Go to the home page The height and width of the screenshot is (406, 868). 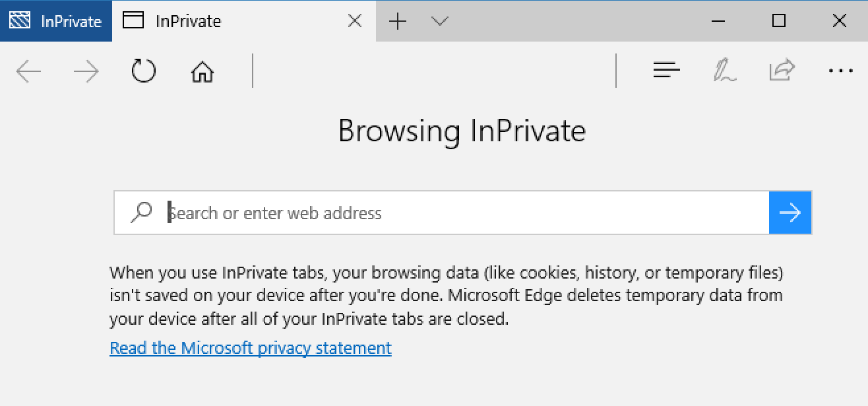202,71
